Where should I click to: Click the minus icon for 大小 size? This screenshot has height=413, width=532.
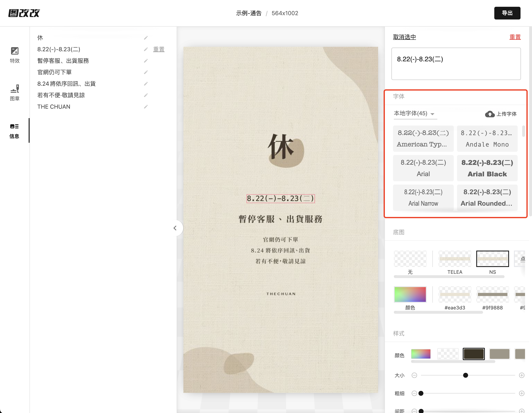pyautogui.click(x=414, y=375)
